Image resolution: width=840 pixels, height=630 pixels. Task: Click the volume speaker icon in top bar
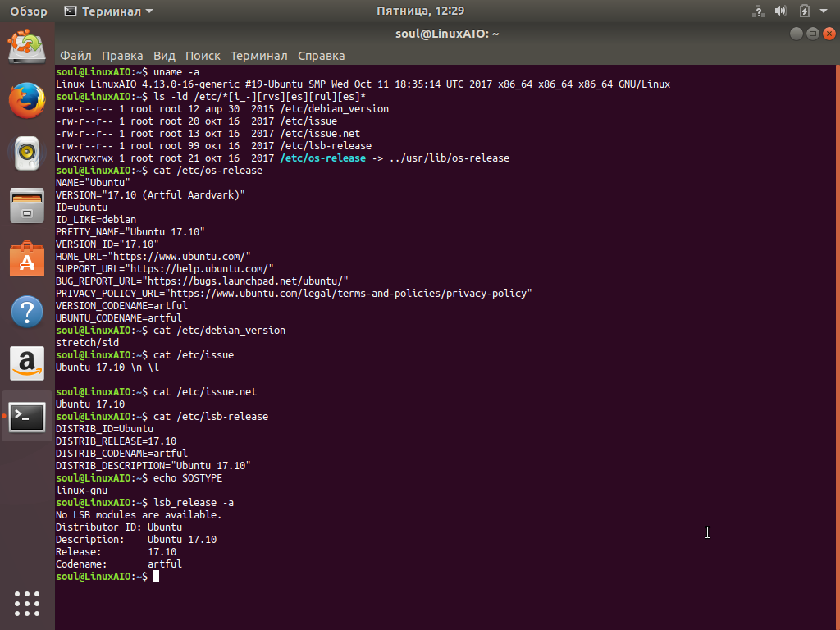pos(781,11)
